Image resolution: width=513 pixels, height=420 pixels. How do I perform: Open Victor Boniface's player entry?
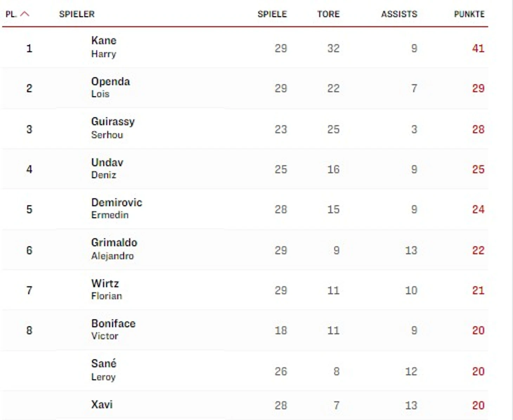[113, 329]
